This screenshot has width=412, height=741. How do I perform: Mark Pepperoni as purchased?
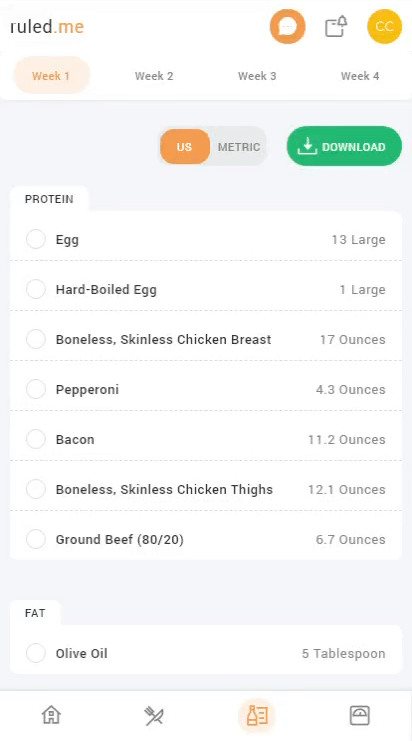(x=36, y=389)
